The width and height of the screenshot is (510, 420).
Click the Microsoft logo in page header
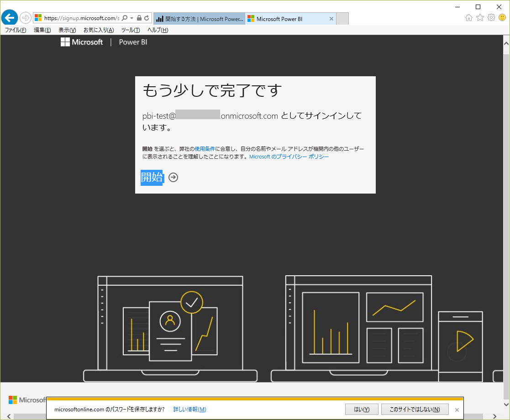82,42
